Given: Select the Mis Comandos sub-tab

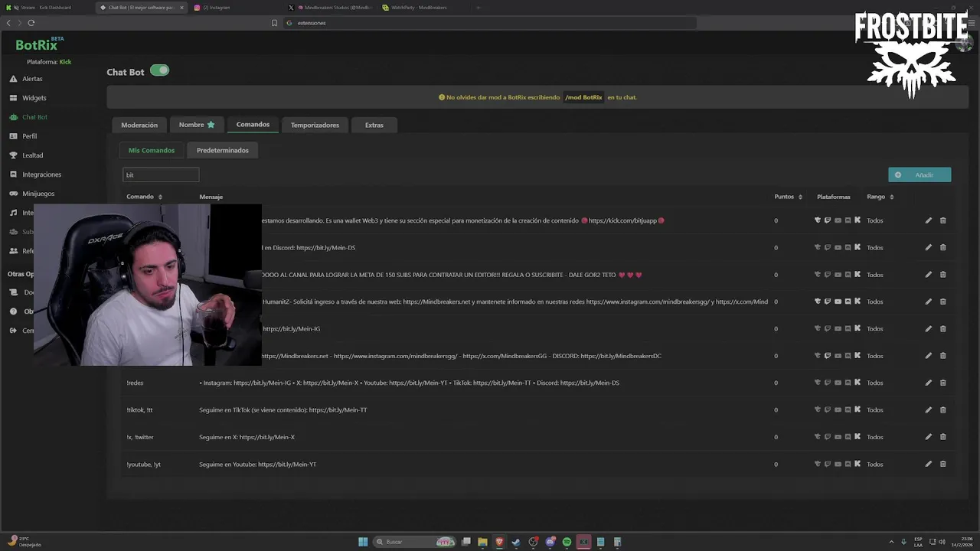Looking at the screenshot, I should pyautogui.click(x=152, y=150).
